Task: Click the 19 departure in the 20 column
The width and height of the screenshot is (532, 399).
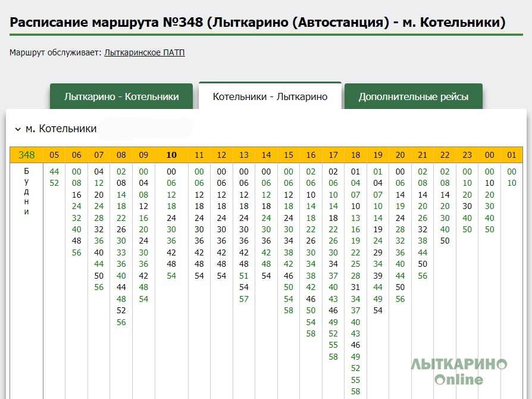Action: pyautogui.click(x=400, y=206)
